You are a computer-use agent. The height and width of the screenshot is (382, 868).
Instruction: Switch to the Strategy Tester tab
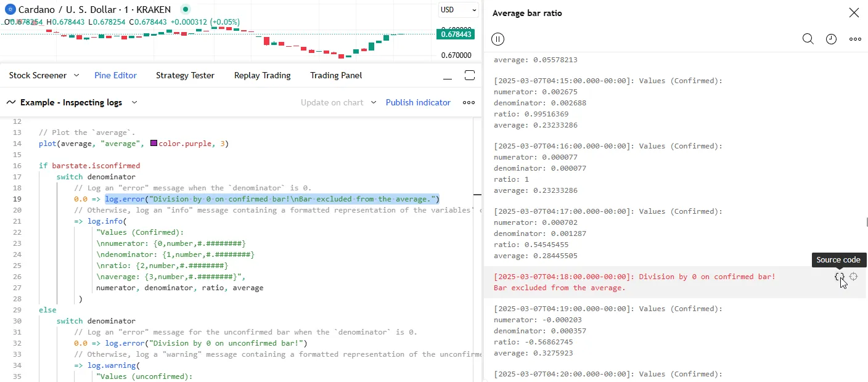[185, 75]
